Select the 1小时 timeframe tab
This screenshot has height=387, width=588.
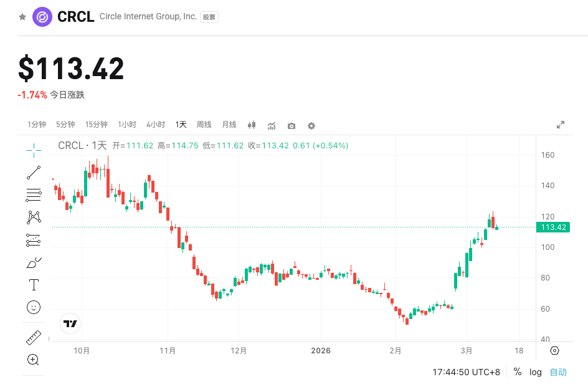tap(126, 124)
